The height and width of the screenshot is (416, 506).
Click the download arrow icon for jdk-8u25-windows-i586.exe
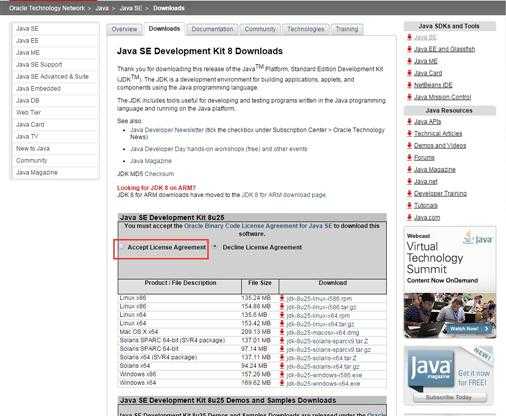click(282, 375)
